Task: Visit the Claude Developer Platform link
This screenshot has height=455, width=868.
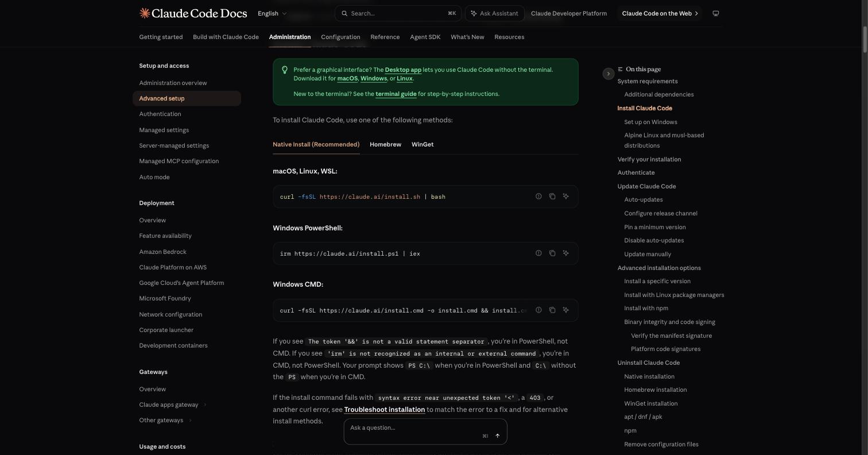Action: click(569, 13)
